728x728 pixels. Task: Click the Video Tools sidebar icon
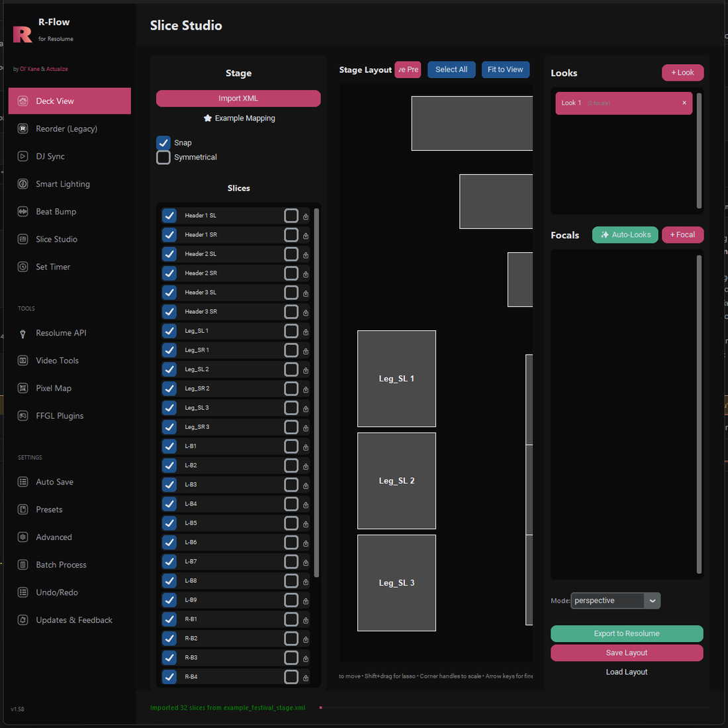click(23, 361)
